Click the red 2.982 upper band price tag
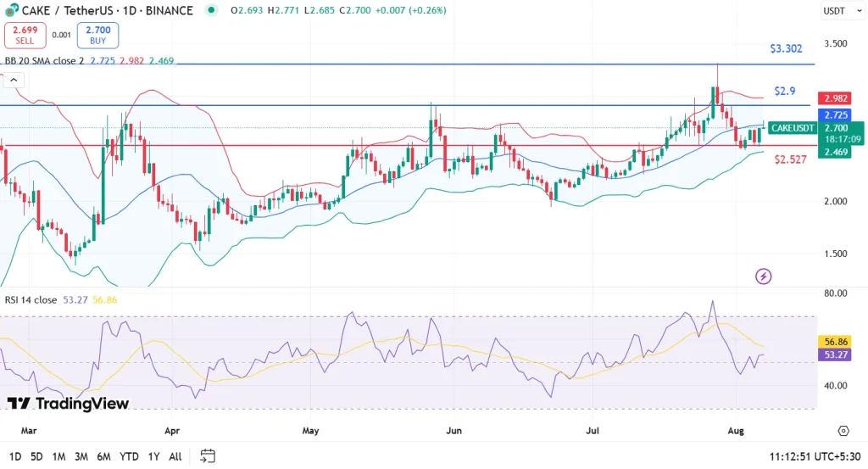The width and height of the screenshot is (868, 469). (x=834, y=98)
